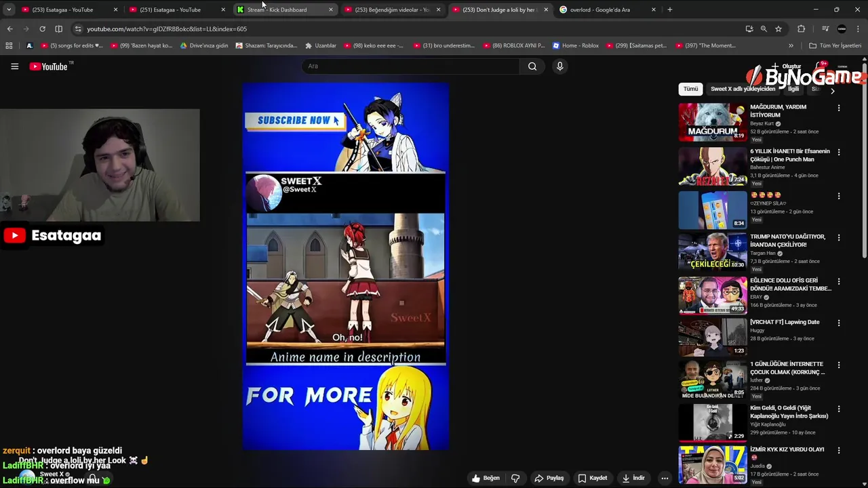
Task: Open Trump ÇEKİLECEĞİ video thumbnail
Action: tap(712, 251)
